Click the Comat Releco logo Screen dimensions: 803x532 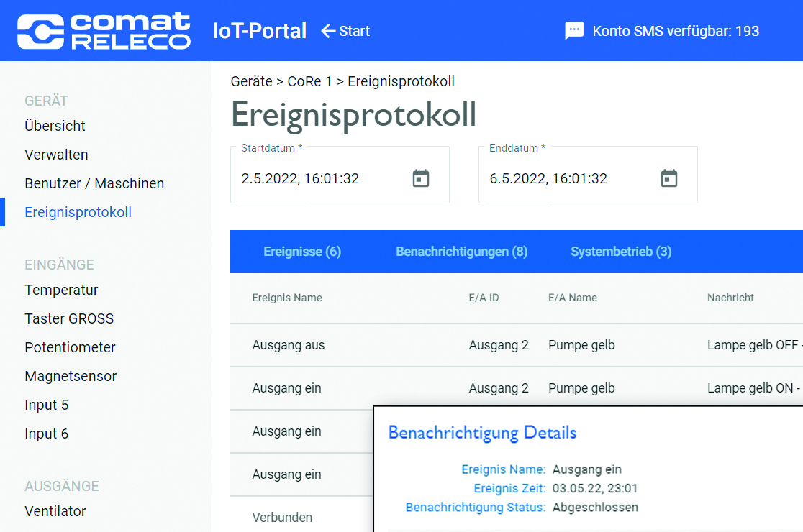104,31
